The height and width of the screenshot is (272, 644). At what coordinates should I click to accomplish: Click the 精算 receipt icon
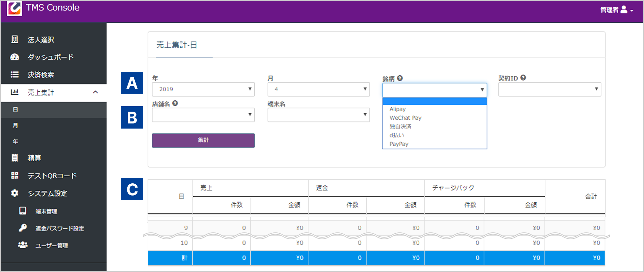coord(15,158)
